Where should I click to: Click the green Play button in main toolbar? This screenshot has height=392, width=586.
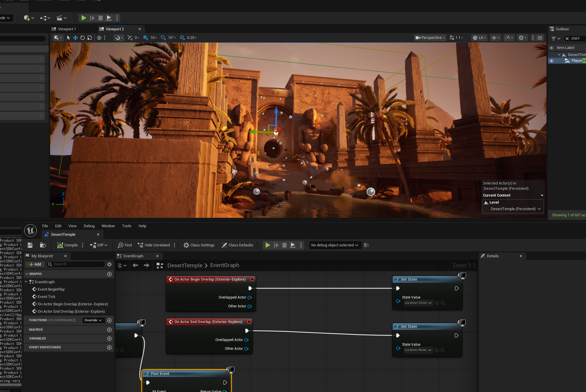[84, 18]
